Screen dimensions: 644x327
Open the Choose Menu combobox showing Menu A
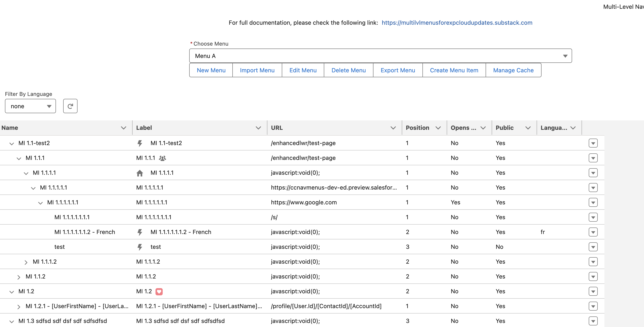(380, 56)
